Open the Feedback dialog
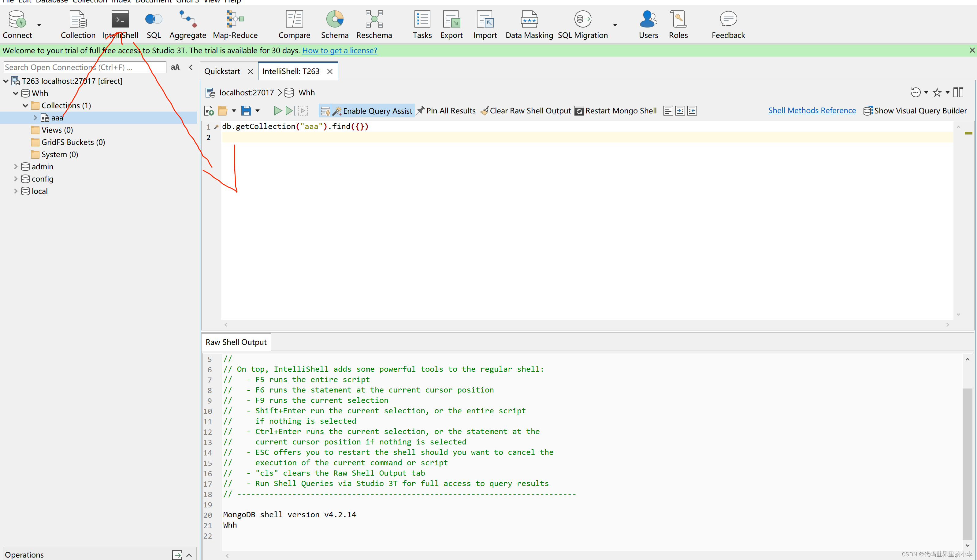Viewport: 977px width, 560px height. (x=728, y=25)
